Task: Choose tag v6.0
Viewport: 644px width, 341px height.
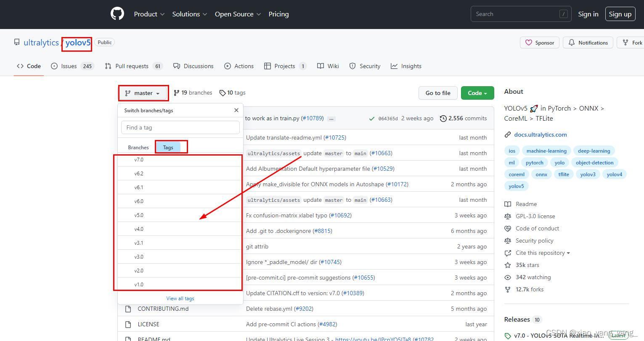Action: click(180, 201)
